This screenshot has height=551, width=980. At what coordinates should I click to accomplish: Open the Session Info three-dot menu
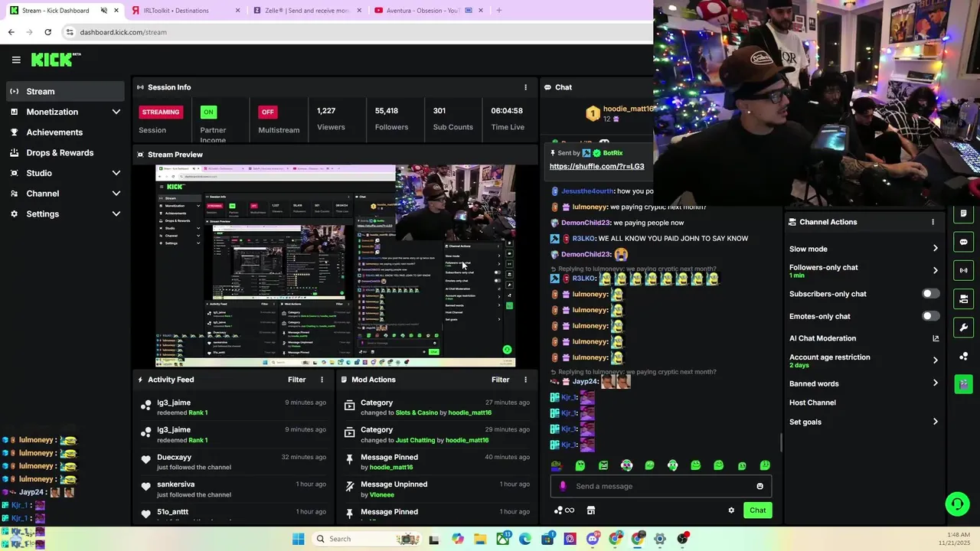click(x=525, y=87)
